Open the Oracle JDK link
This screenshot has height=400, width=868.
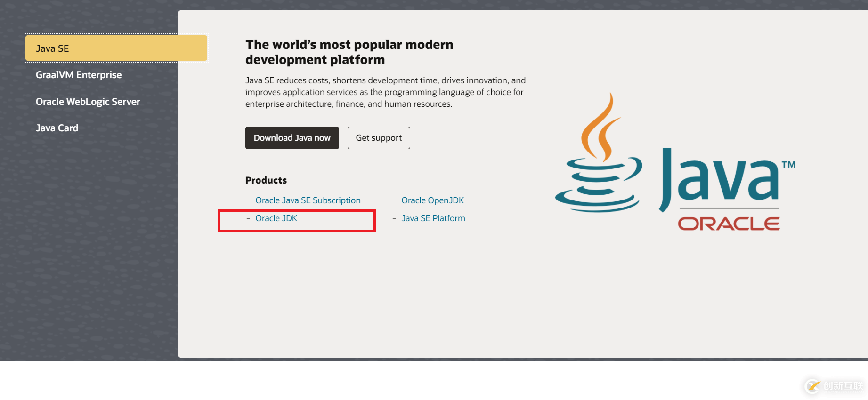point(276,218)
